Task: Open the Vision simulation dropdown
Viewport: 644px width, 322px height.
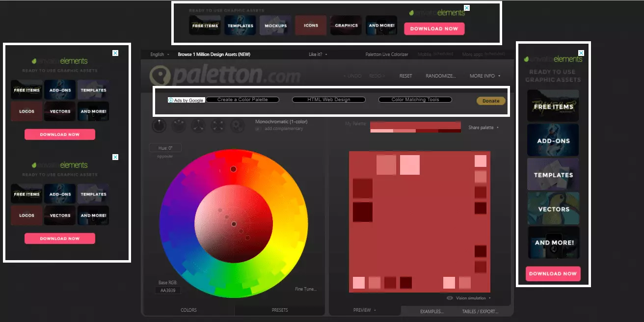Action: (473, 298)
